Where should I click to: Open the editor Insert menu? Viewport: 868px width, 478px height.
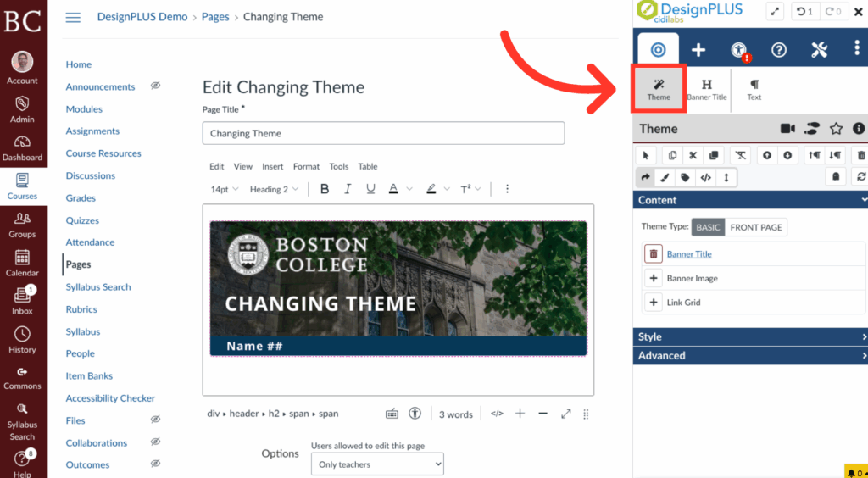click(272, 166)
